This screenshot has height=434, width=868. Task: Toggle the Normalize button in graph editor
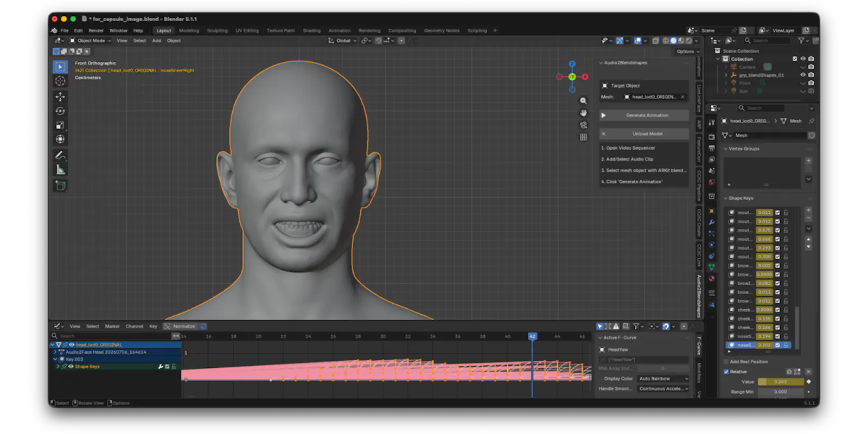pyautogui.click(x=181, y=326)
